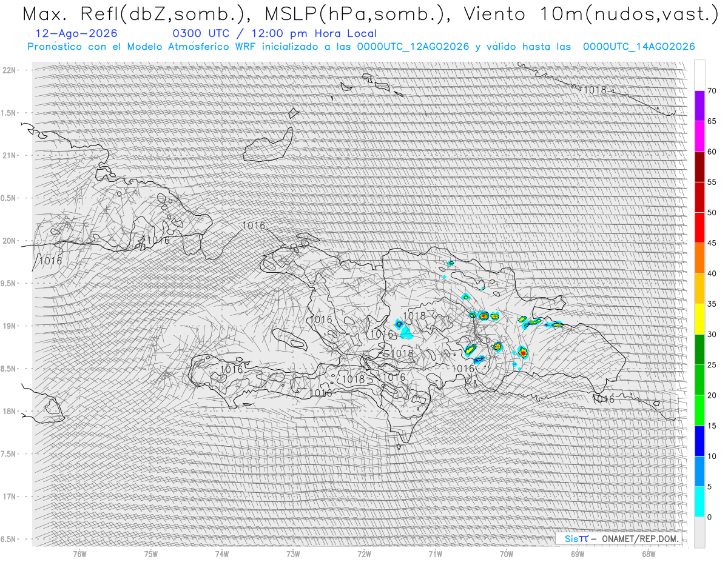Select the magenta 60–65 dBZ colorbar segment
728x562 pixels.
click(x=699, y=136)
